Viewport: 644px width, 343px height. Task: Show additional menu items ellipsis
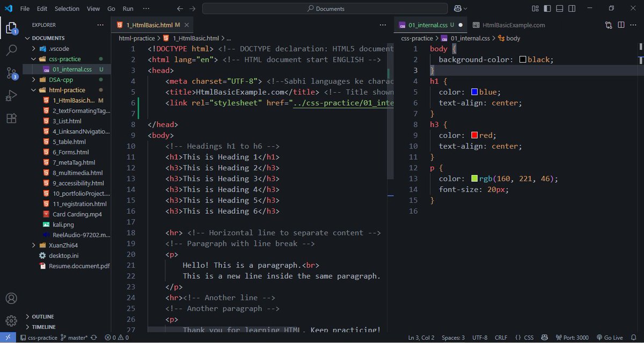pos(147,9)
